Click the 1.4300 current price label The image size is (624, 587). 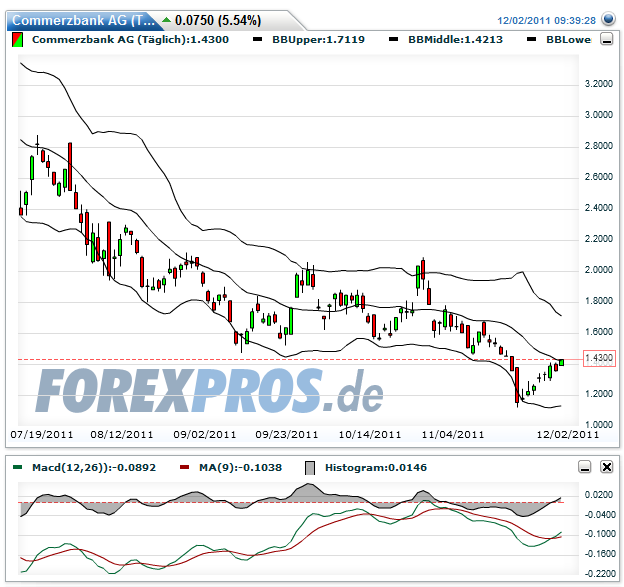click(599, 359)
